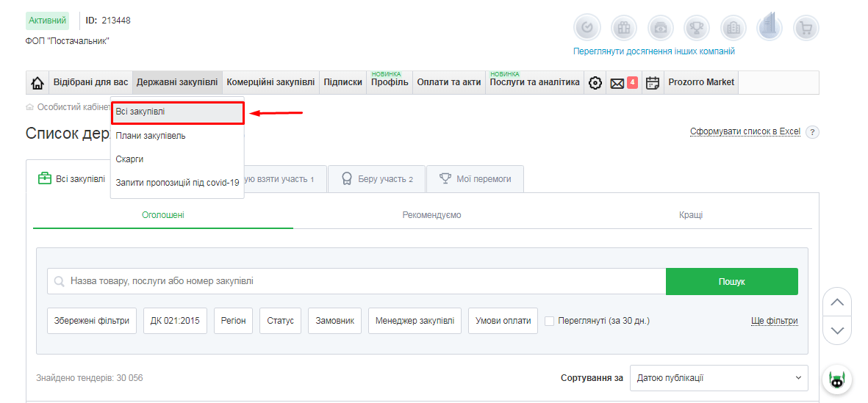Toggle the Переглянуті (за 30 дн.) checkbox

pyautogui.click(x=549, y=321)
